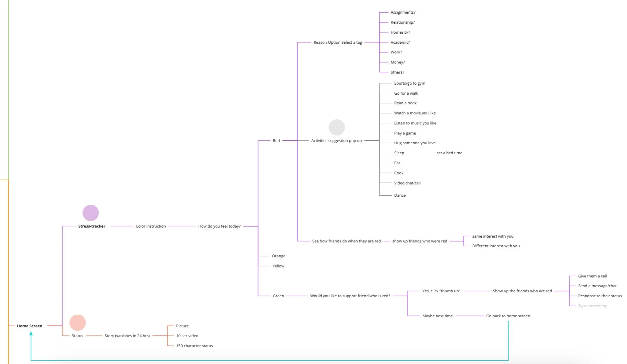The width and height of the screenshot is (627, 364).
Task: Click the pink circle above Status
Action: coord(78,323)
